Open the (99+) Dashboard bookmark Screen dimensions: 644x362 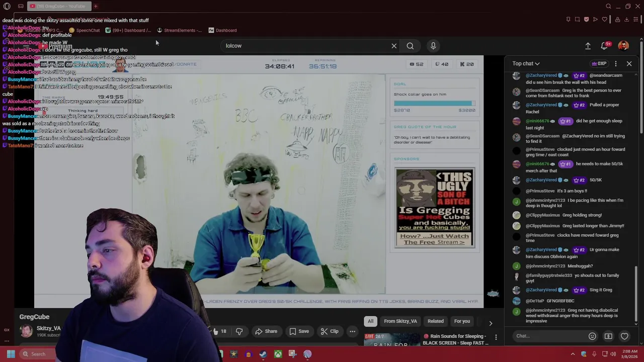(128, 30)
